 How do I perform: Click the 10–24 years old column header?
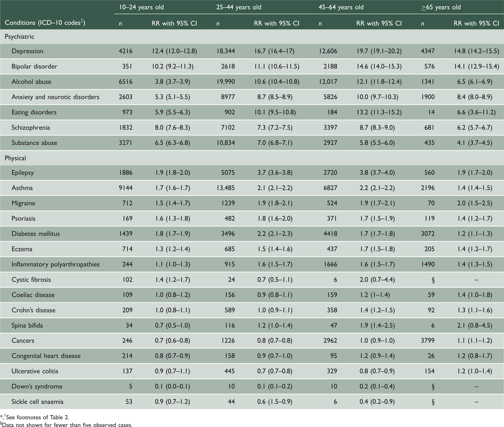141,7
